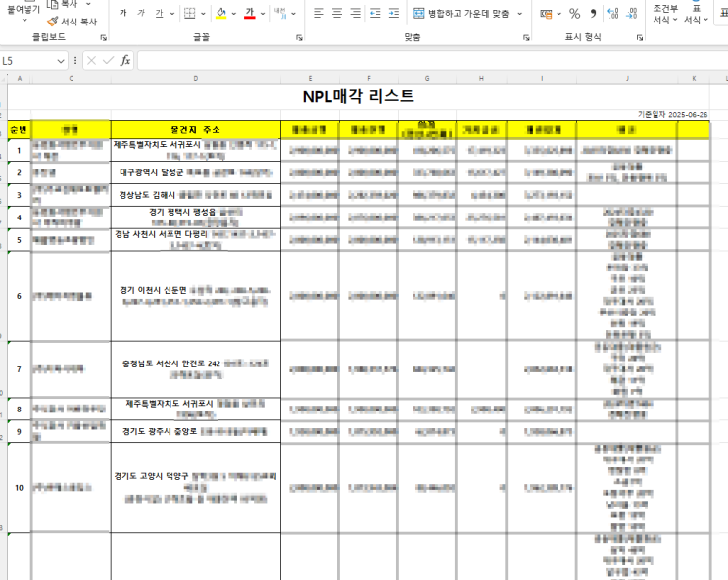
Task: Center align text horizontally
Action: click(337, 13)
